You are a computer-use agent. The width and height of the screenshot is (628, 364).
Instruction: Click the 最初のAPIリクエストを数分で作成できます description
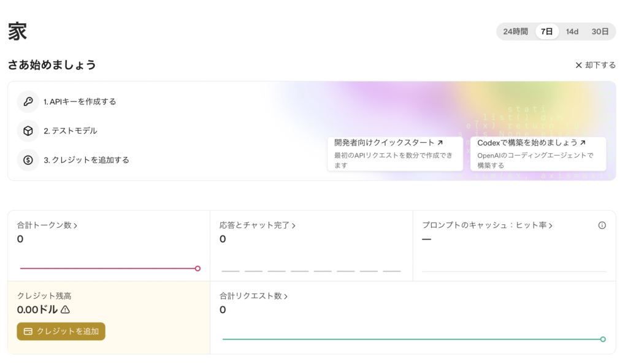tap(393, 160)
